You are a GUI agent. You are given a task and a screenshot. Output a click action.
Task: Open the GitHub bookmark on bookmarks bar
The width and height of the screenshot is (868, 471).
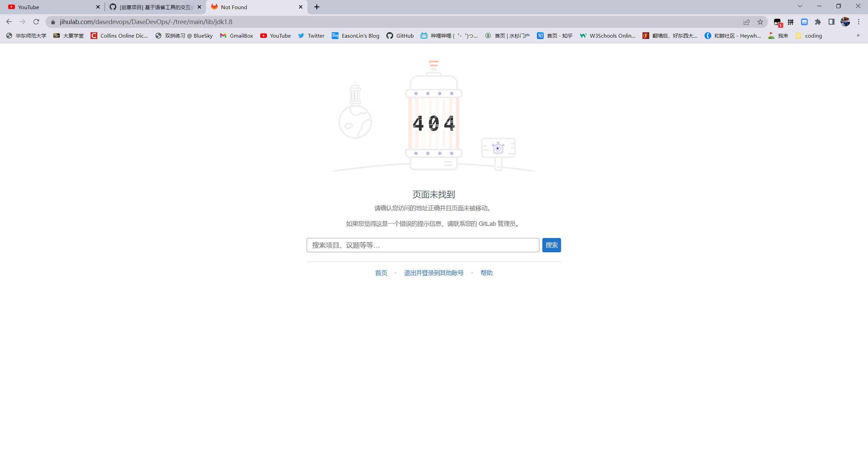tap(400, 36)
